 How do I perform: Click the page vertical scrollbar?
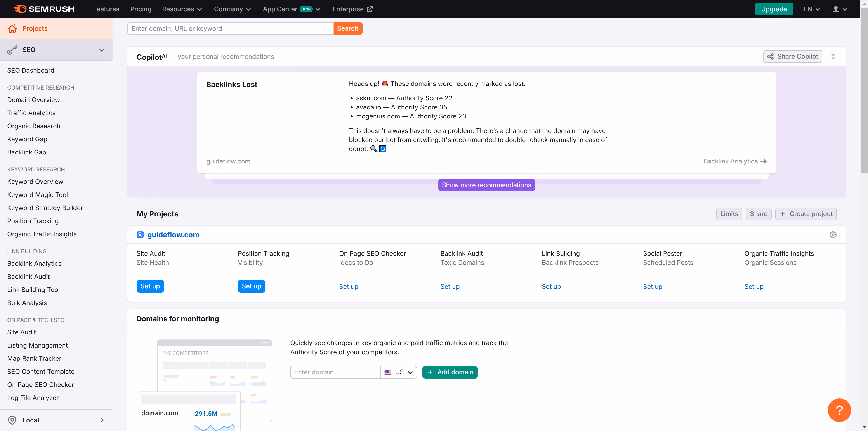(x=864, y=91)
